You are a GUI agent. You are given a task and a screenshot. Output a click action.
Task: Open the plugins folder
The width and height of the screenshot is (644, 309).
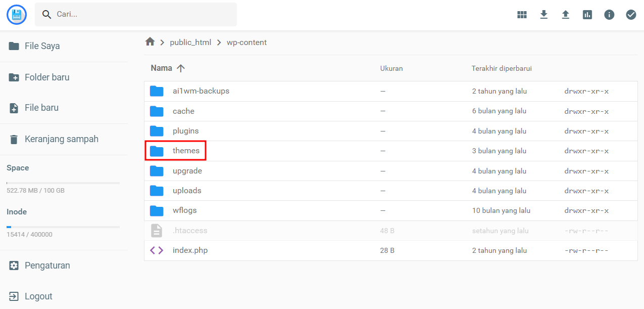pos(185,130)
